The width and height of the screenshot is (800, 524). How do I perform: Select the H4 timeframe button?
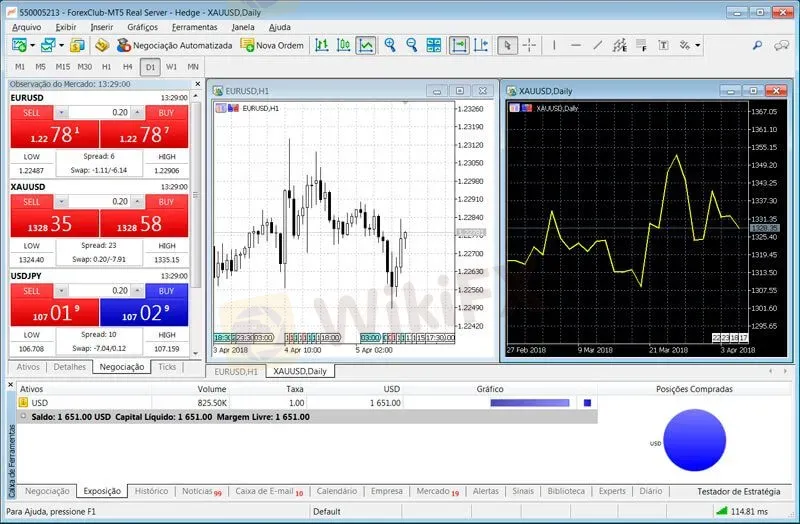pyautogui.click(x=128, y=66)
